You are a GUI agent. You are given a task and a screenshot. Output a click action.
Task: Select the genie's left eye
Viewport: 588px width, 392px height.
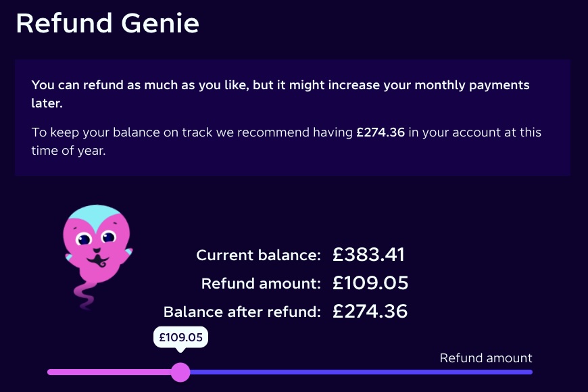click(x=84, y=238)
